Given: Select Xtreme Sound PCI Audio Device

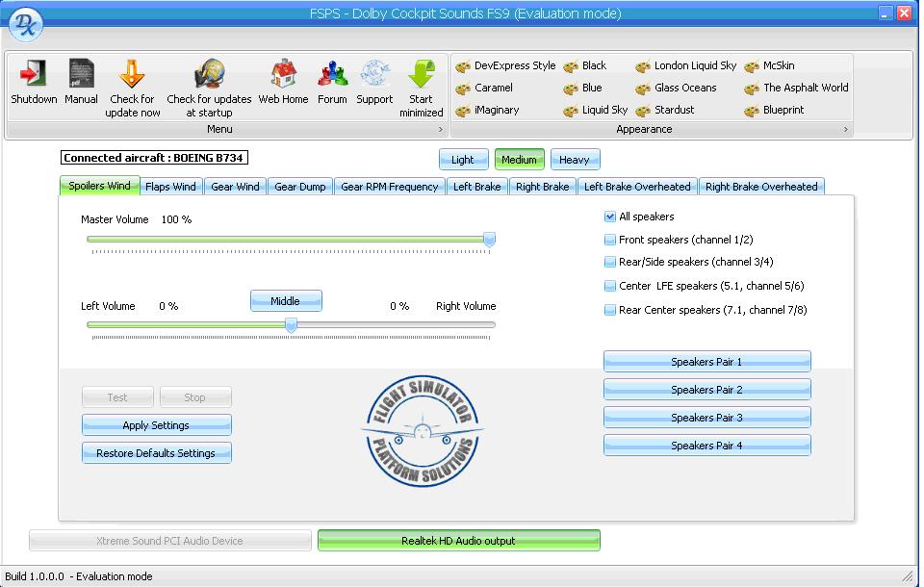Looking at the screenshot, I should 169,541.
